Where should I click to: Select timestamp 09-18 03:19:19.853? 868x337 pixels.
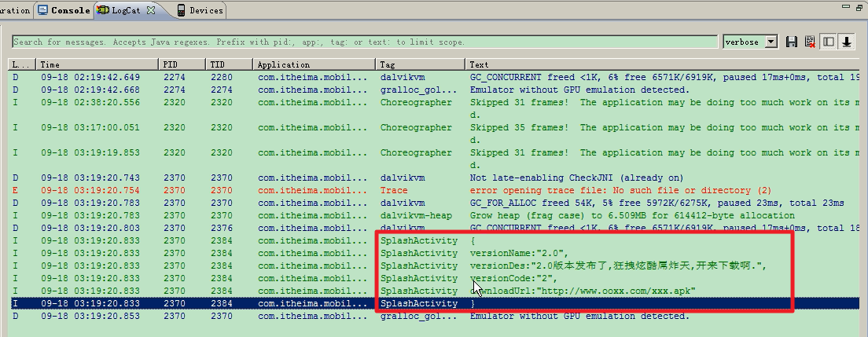(90, 152)
